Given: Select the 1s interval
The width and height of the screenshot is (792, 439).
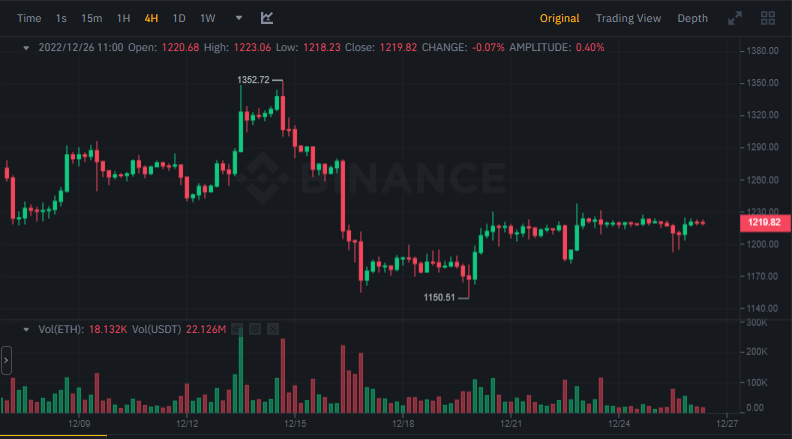Looking at the screenshot, I should pyautogui.click(x=62, y=18).
